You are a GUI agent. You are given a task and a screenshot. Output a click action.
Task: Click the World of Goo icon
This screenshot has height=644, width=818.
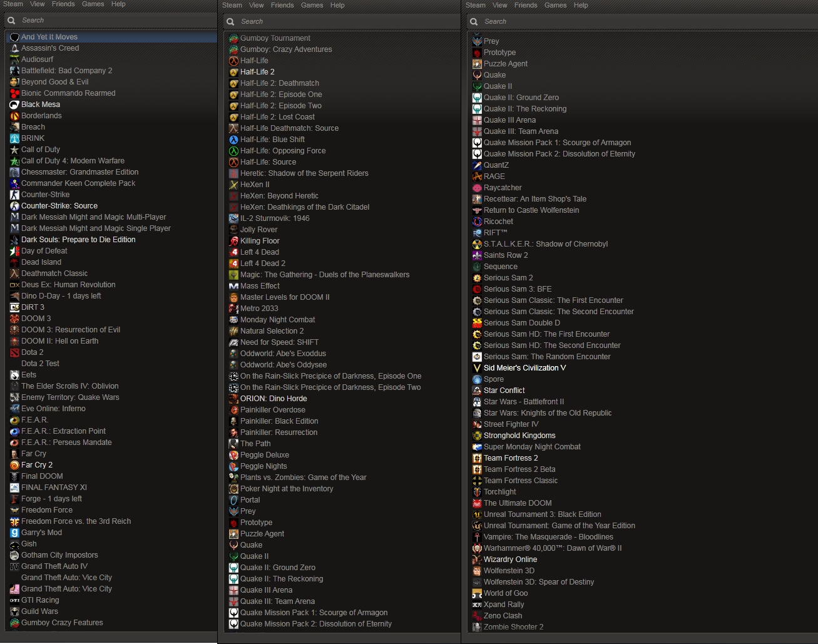coord(477,593)
